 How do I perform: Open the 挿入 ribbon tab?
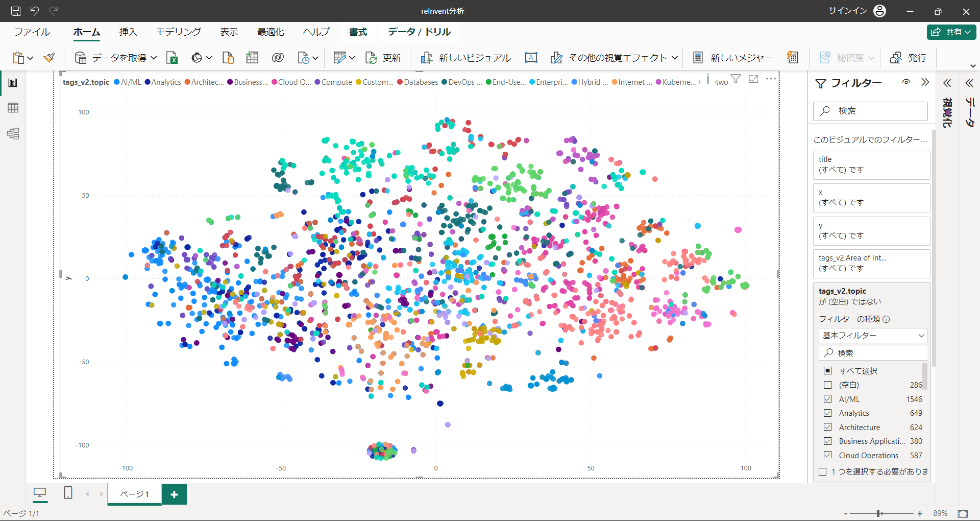[128, 32]
